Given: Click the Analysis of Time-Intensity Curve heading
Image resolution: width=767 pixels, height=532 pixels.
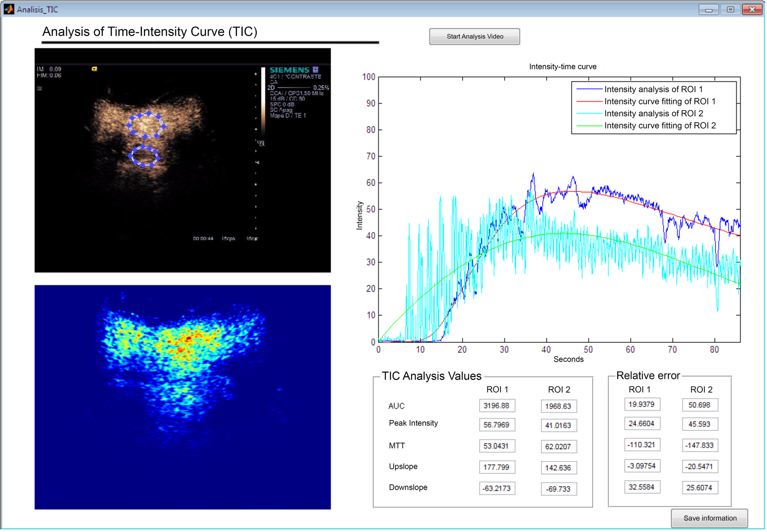Looking at the screenshot, I should click(x=149, y=32).
